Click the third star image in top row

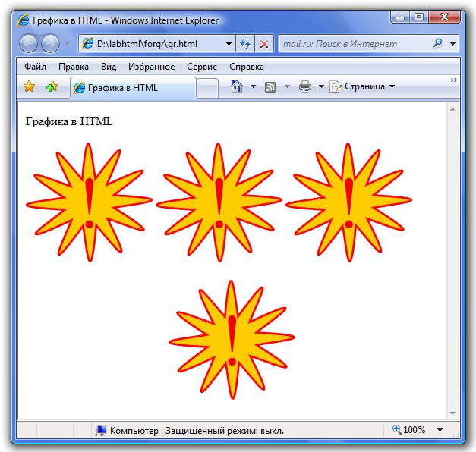coord(348,202)
